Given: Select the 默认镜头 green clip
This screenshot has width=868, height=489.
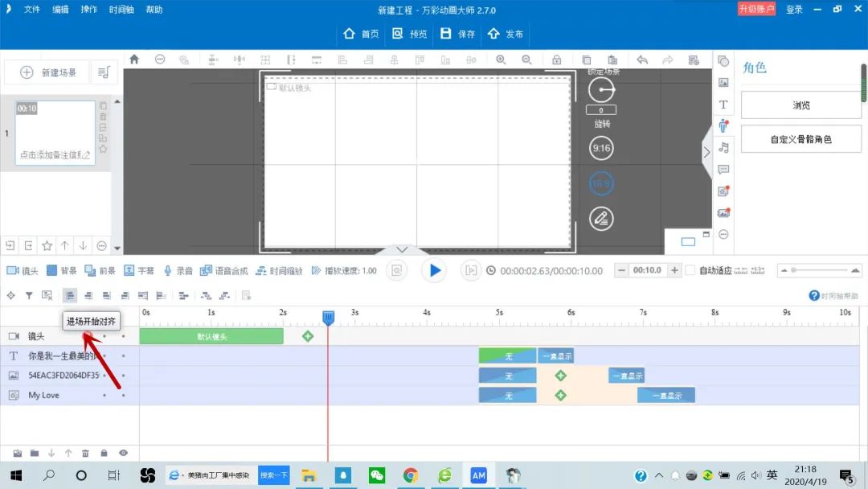Looking at the screenshot, I should (211, 336).
